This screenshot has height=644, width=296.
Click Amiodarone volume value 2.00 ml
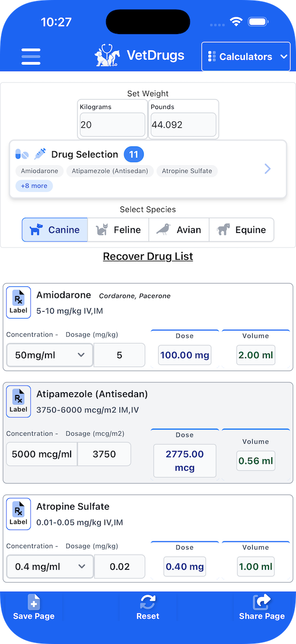click(x=256, y=355)
